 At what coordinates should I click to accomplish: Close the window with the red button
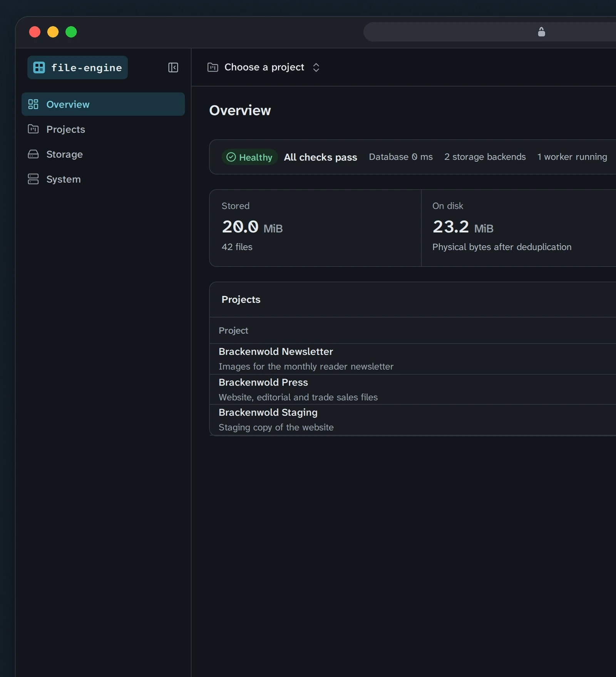35,32
